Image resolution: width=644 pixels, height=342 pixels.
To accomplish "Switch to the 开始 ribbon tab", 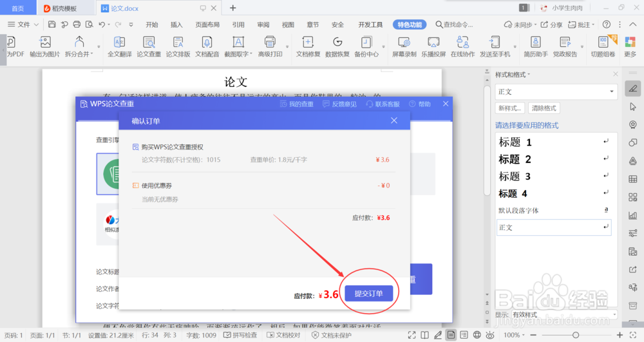I will [x=152, y=24].
